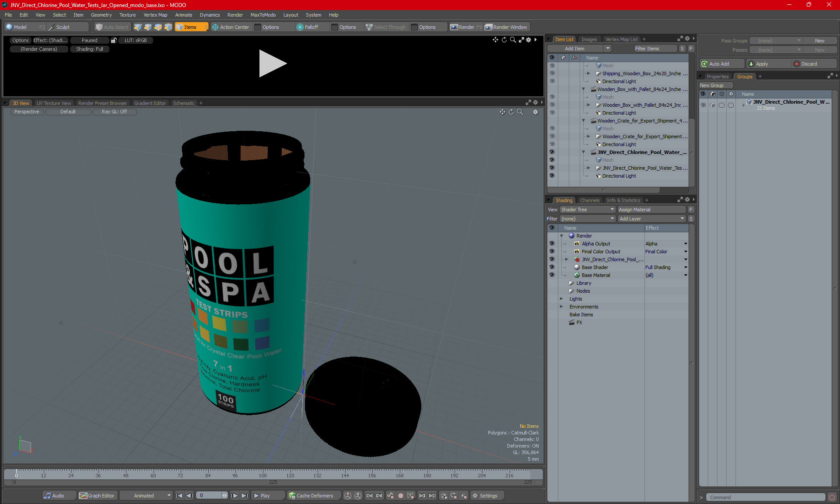Toggle visibility of Alpha Output layer

[552, 244]
